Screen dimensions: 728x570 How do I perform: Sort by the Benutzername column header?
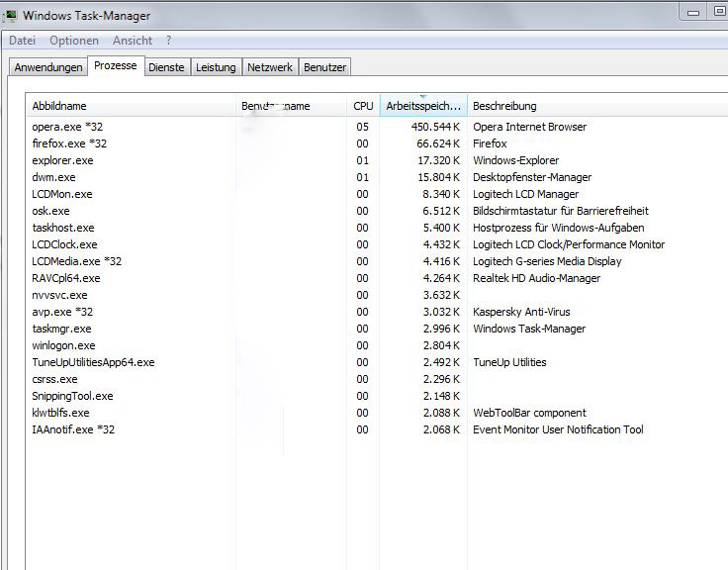[291, 106]
